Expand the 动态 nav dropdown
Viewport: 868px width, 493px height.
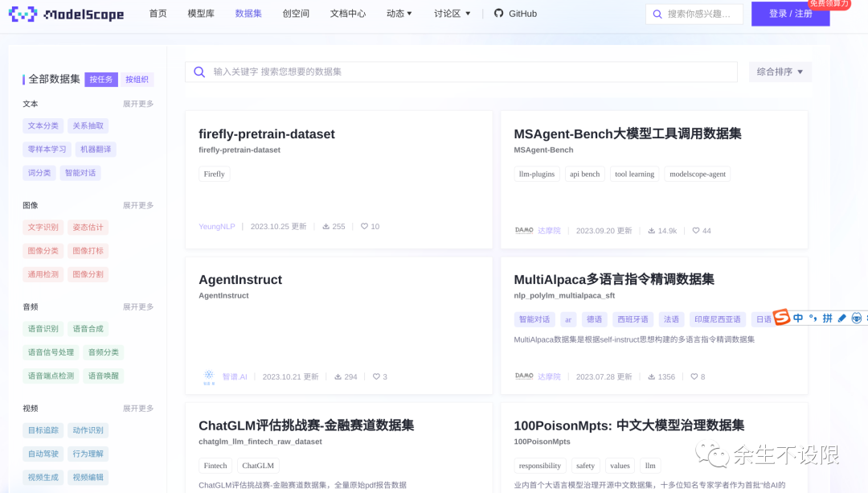(399, 14)
